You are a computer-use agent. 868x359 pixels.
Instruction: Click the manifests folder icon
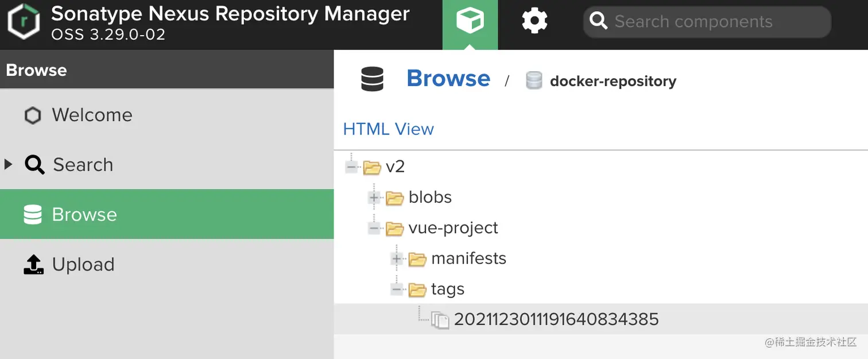pyautogui.click(x=417, y=259)
